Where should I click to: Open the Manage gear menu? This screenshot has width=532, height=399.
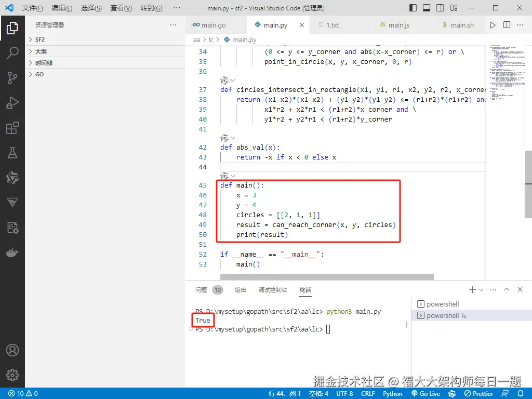(x=12, y=375)
